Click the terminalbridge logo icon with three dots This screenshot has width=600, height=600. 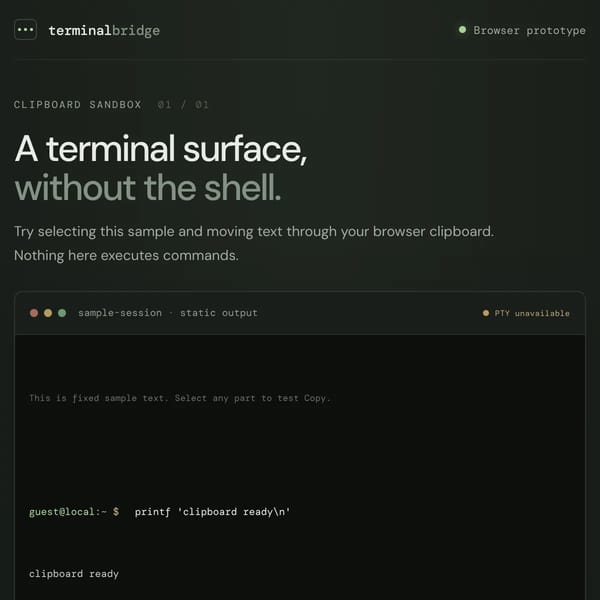point(25,30)
